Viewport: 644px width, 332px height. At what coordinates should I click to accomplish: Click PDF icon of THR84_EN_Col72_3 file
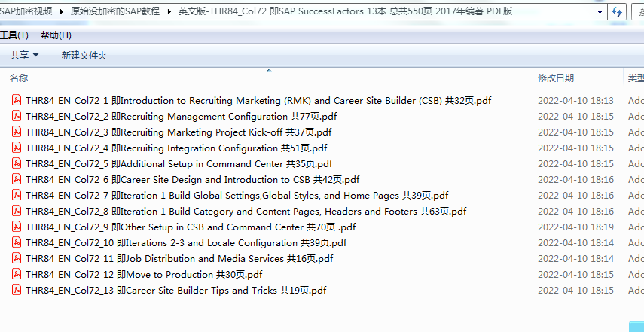(17, 132)
